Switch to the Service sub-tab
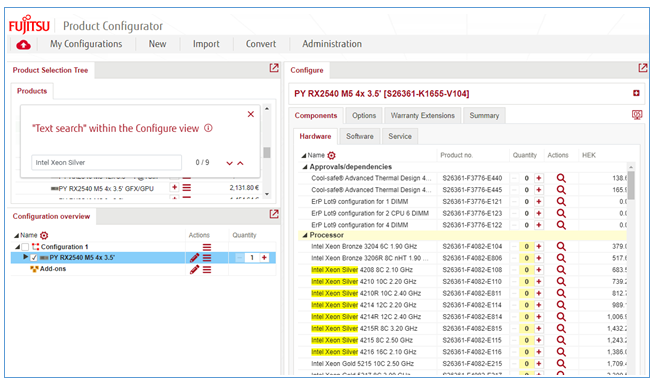655x382 pixels. (x=400, y=136)
